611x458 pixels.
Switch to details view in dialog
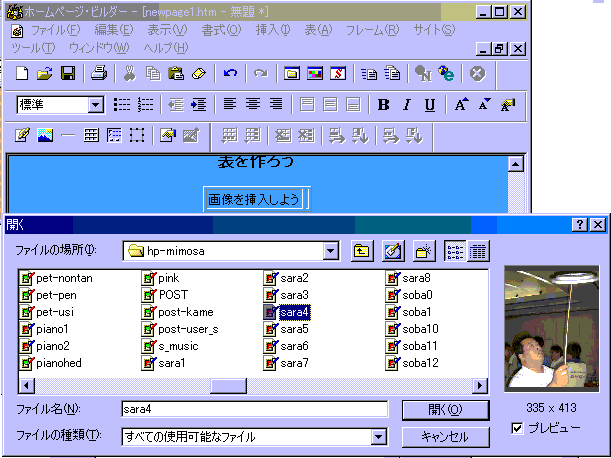coord(478,250)
